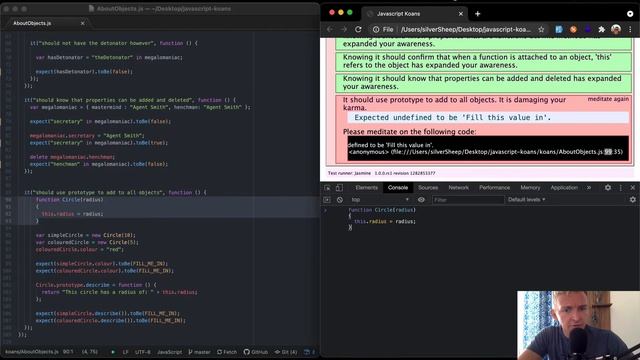Open the JavaScript context 'top' dropdown
640x360 pixels.
pos(379,200)
